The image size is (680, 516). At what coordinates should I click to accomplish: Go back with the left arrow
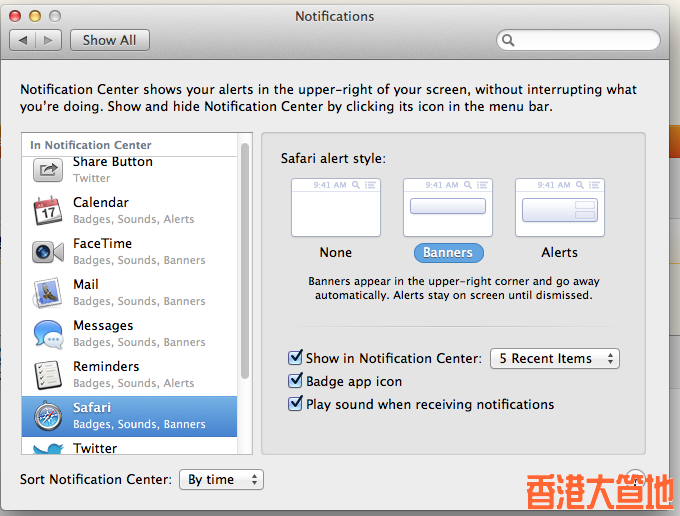click(23, 40)
